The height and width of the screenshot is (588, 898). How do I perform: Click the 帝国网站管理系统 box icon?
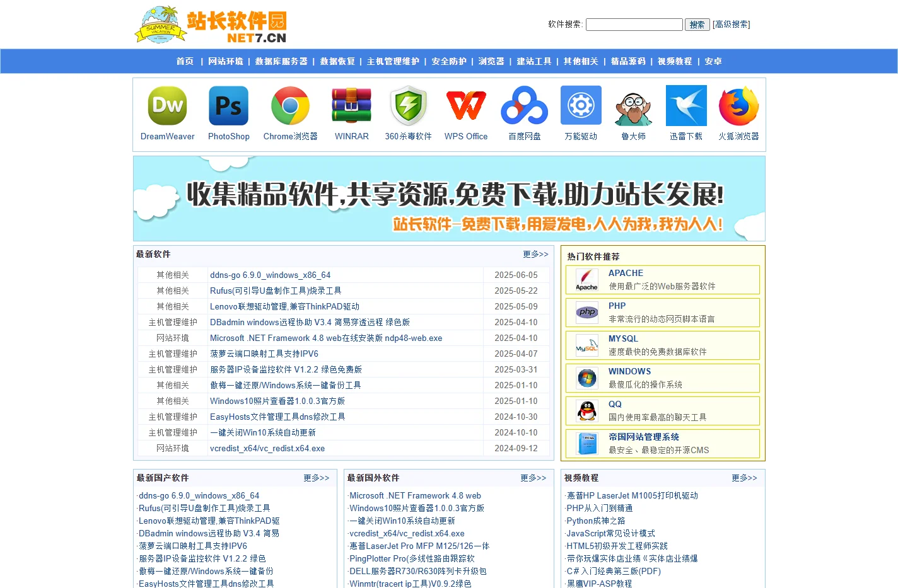coord(586,444)
